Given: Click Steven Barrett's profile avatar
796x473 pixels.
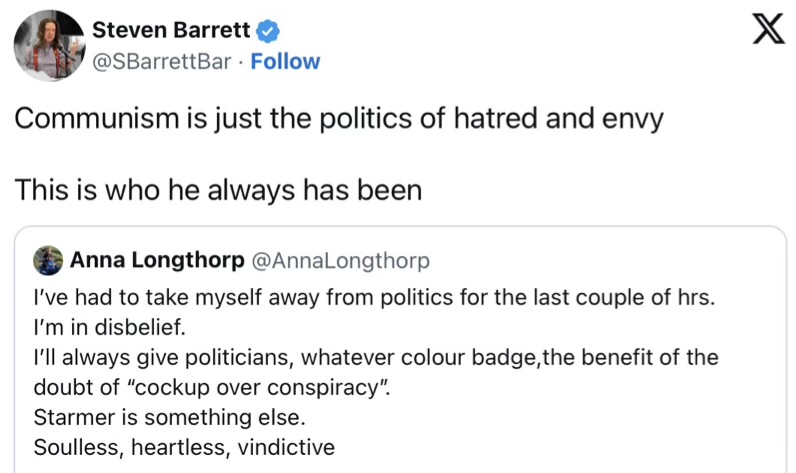Looking at the screenshot, I should (x=49, y=46).
